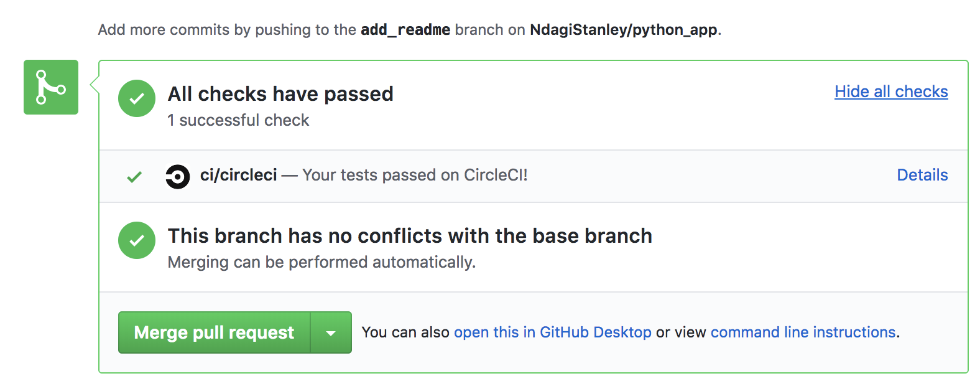Hide all checks
Image resolution: width=980 pixels, height=381 pixels.
(891, 92)
